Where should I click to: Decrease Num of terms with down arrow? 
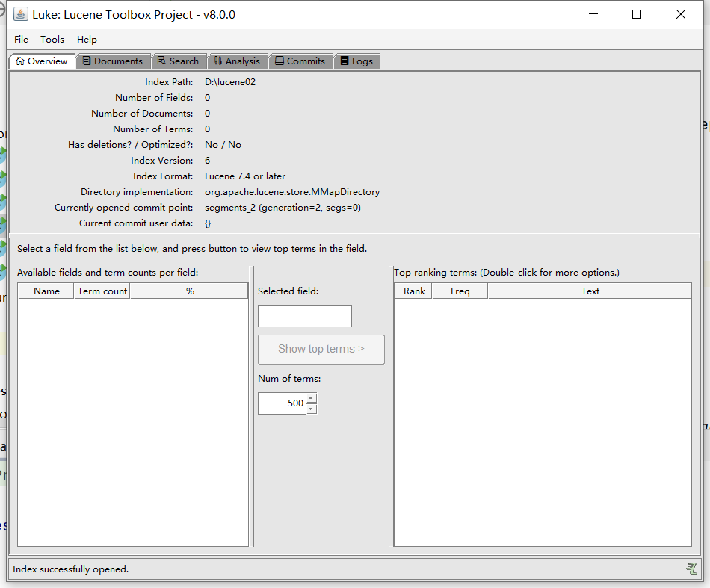tap(312, 409)
